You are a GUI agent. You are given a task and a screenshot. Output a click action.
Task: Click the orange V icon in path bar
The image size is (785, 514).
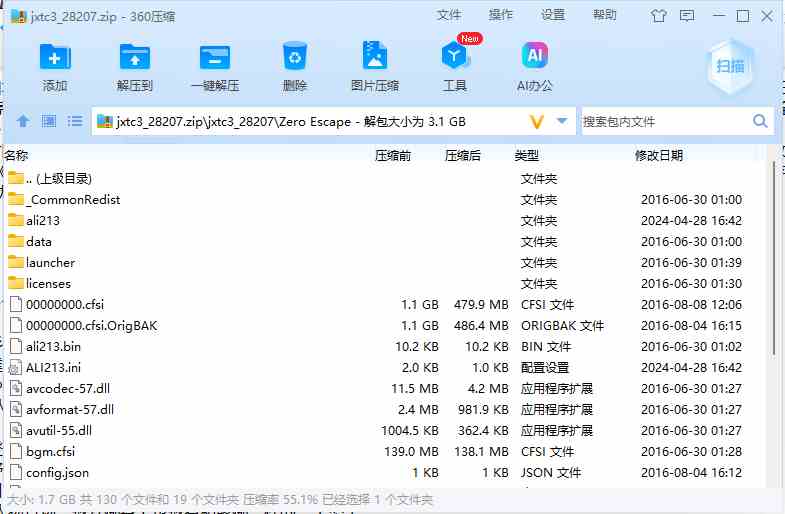[536, 122]
